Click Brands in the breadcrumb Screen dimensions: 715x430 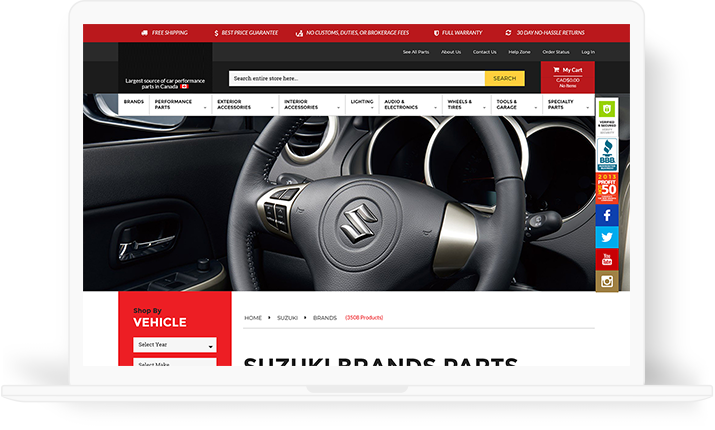coord(325,318)
